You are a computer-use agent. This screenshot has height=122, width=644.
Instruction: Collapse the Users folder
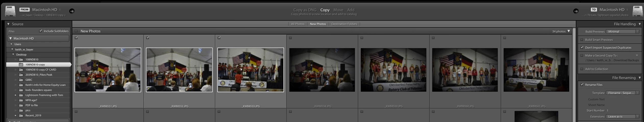pyautogui.click(x=11, y=44)
